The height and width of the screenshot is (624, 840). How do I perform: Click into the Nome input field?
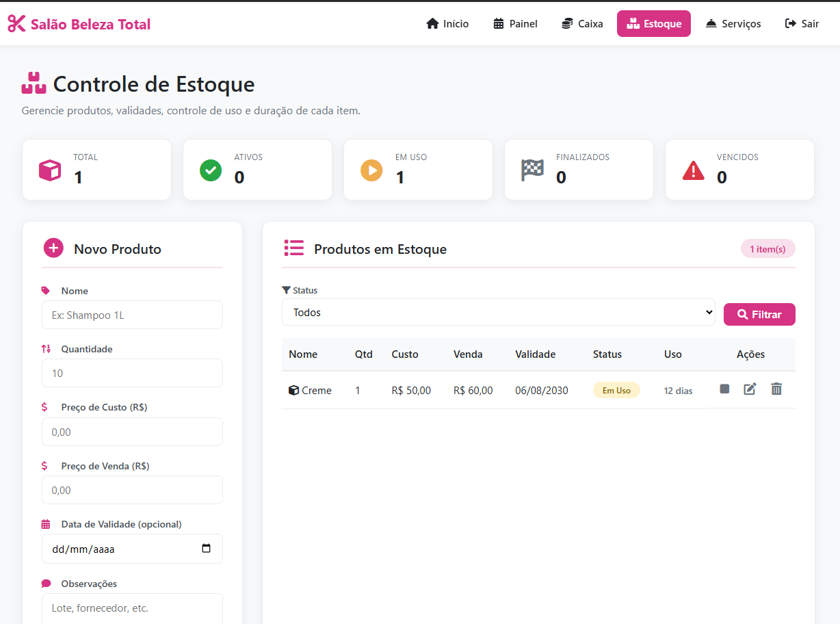[x=132, y=315]
